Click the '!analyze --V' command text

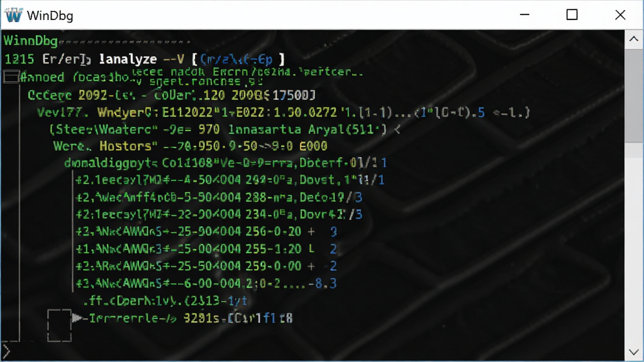(x=142, y=59)
